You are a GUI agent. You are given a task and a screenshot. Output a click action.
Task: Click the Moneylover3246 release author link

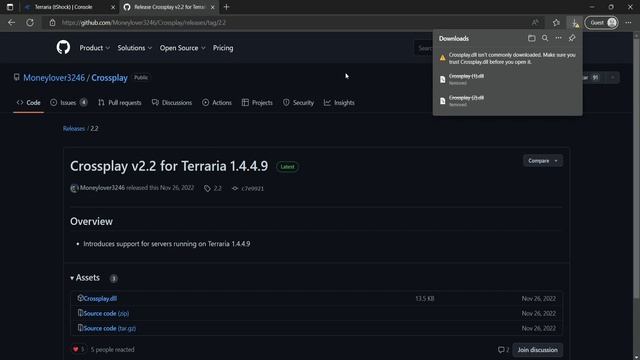[x=102, y=188]
